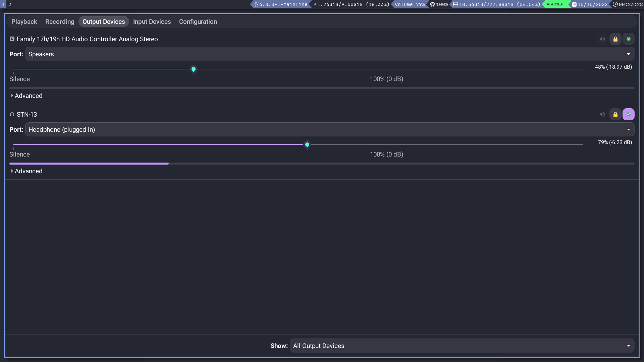This screenshot has height=362, width=644.
Task: Switch to the Playback tab
Action: [x=24, y=22]
